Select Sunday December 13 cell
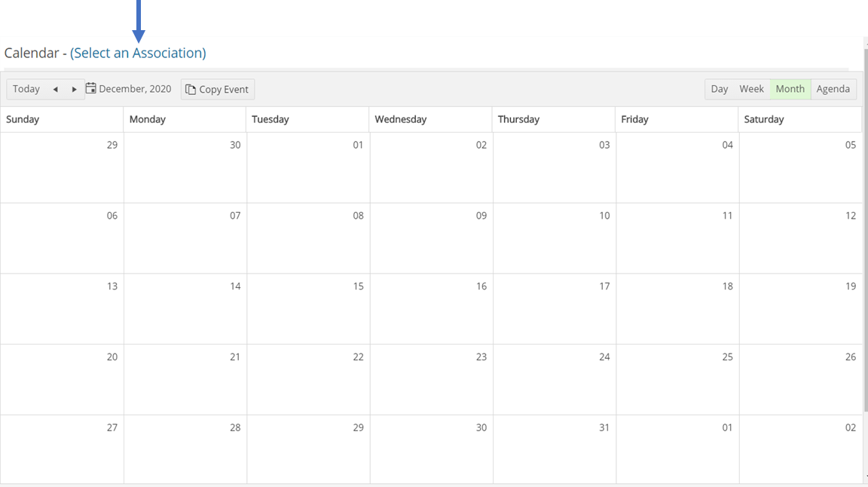This screenshot has height=487, width=868. 62,308
